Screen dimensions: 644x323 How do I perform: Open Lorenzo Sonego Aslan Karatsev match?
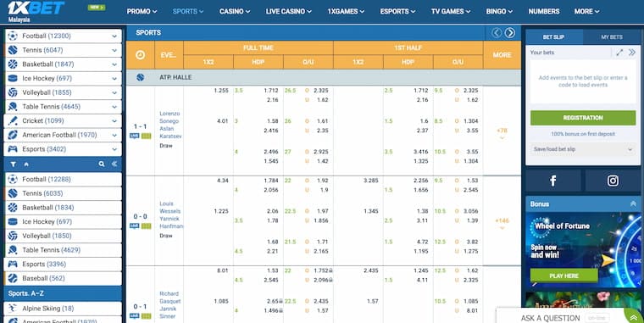pyautogui.click(x=170, y=125)
